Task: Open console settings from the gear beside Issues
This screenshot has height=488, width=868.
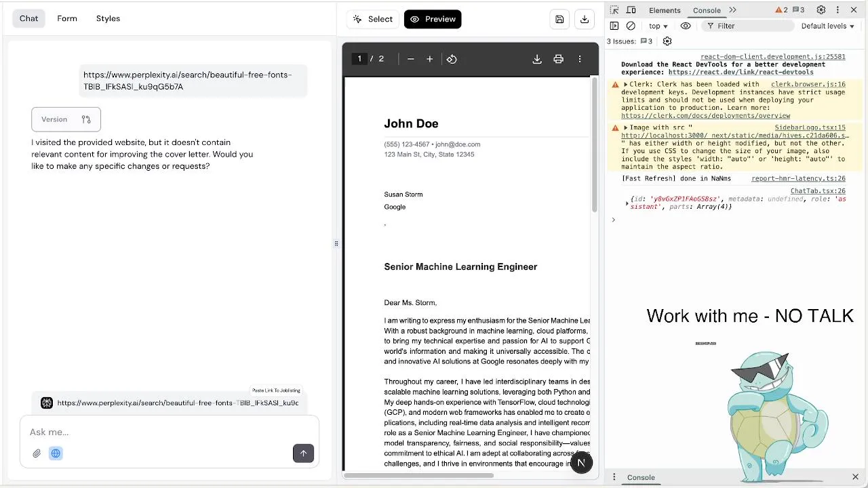Action: (667, 41)
